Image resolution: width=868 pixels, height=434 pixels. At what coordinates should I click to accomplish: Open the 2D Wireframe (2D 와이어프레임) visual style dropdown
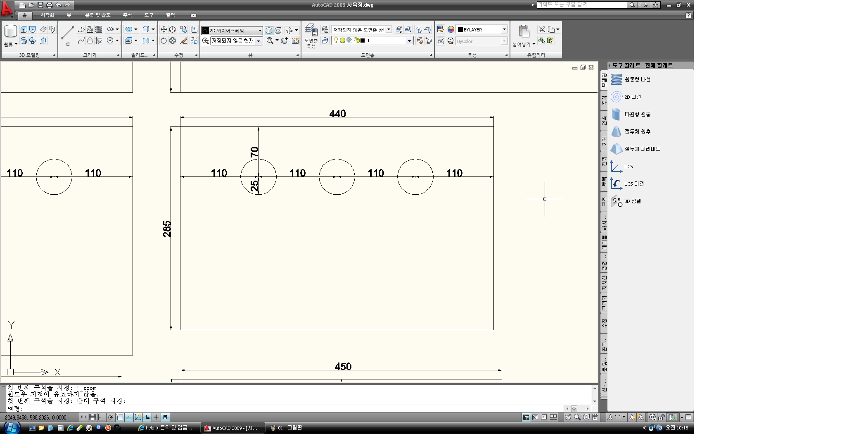232,30
